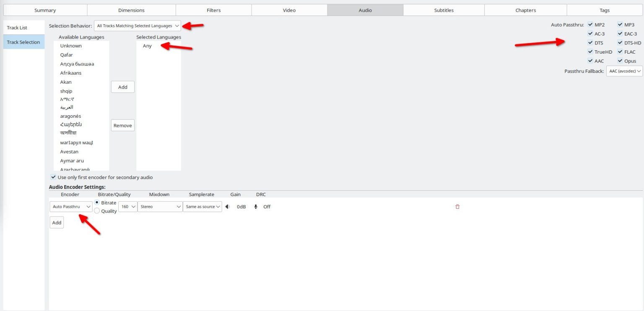The image size is (644, 311).
Task: Click the gain speaker icon
Action: [x=227, y=207]
